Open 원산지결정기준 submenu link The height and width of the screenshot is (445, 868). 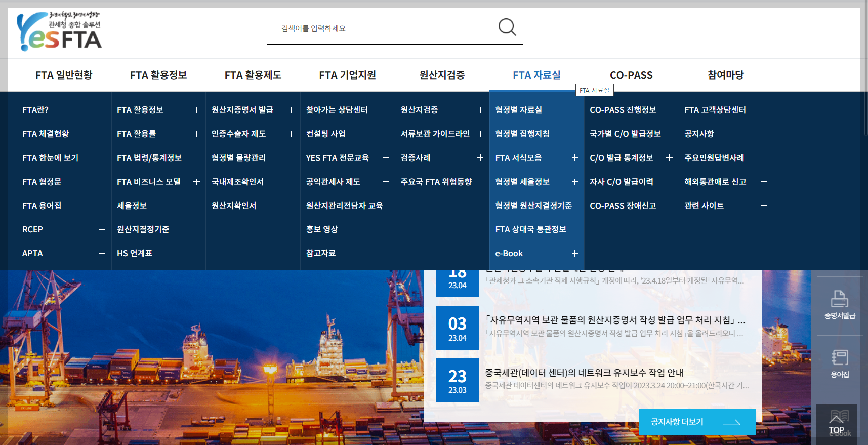click(x=143, y=229)
